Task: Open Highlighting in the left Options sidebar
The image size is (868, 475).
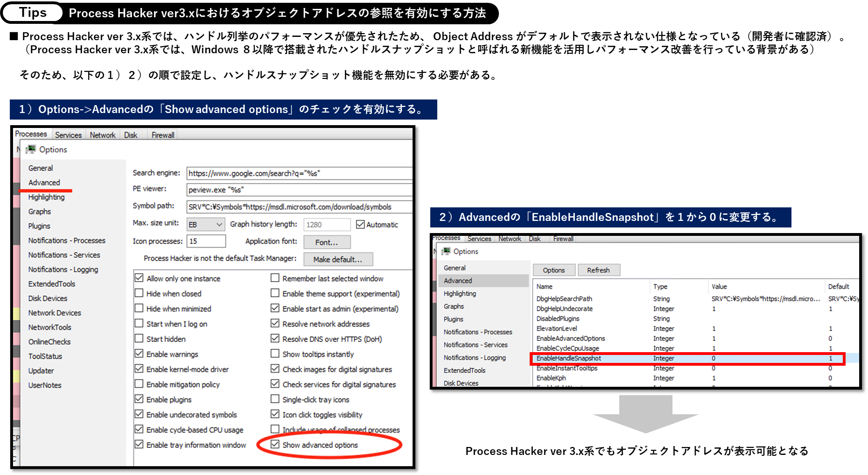Action: [46, 197]
